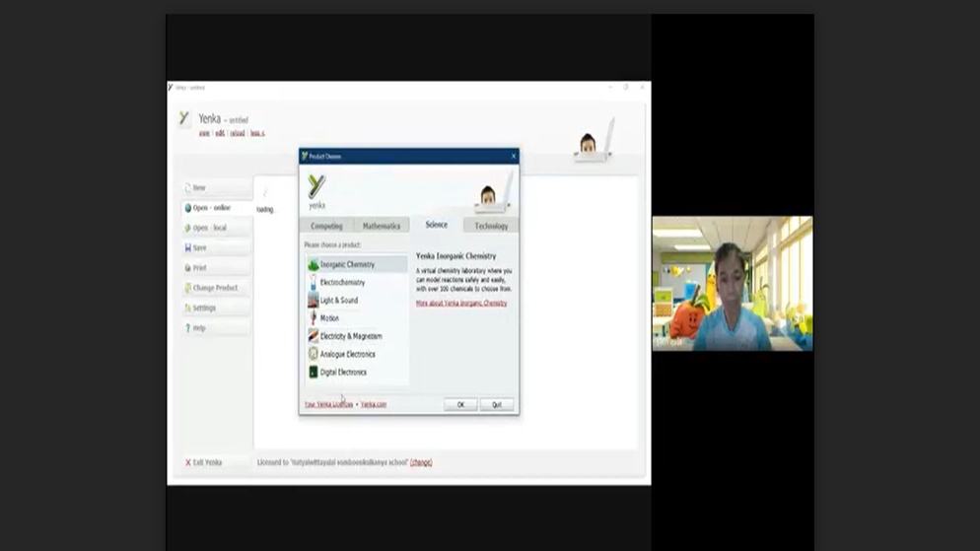Select the Inorganic Chemistry flask icon
This screenshot has width=980, height=551.
(x=314, y=265)
